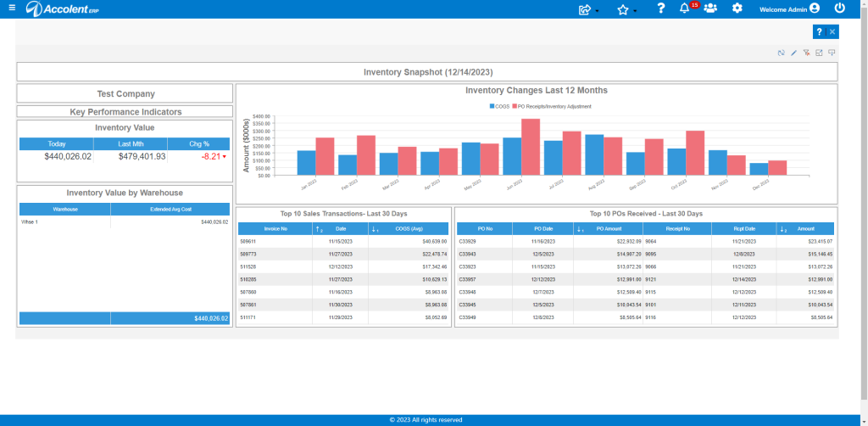Click the export dashboard download icon
868x426 pixels.
click(x=832, y=53)
